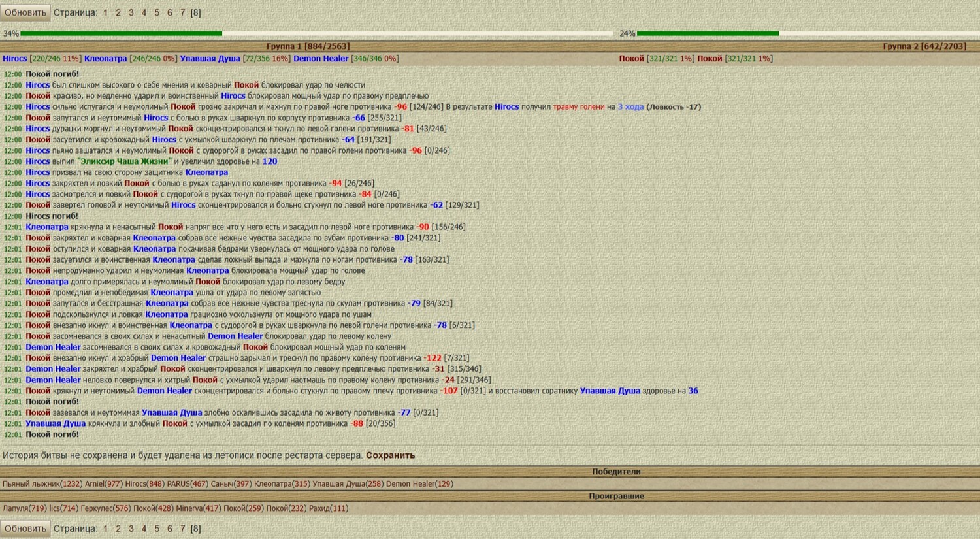Screen dimensions: 980x539
Task: Go to page 1 in top pagination
Action: [105, 12]
